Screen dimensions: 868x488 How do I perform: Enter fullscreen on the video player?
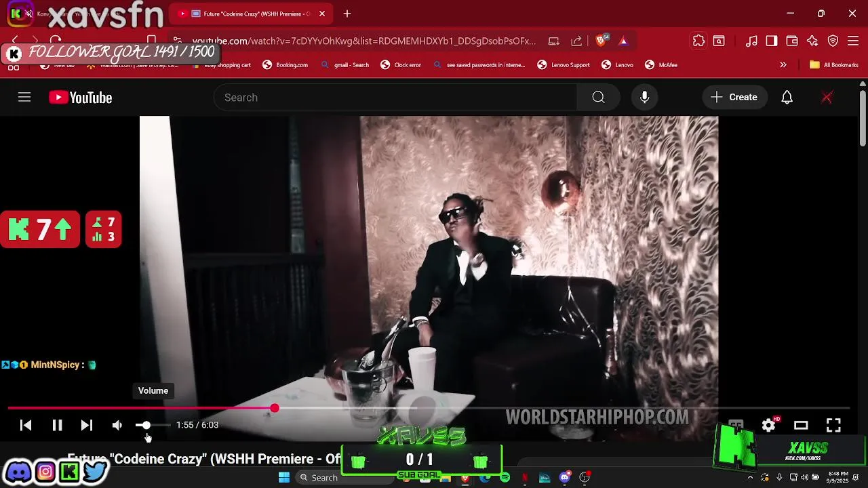pyautogui.click(x=833, y=425)
